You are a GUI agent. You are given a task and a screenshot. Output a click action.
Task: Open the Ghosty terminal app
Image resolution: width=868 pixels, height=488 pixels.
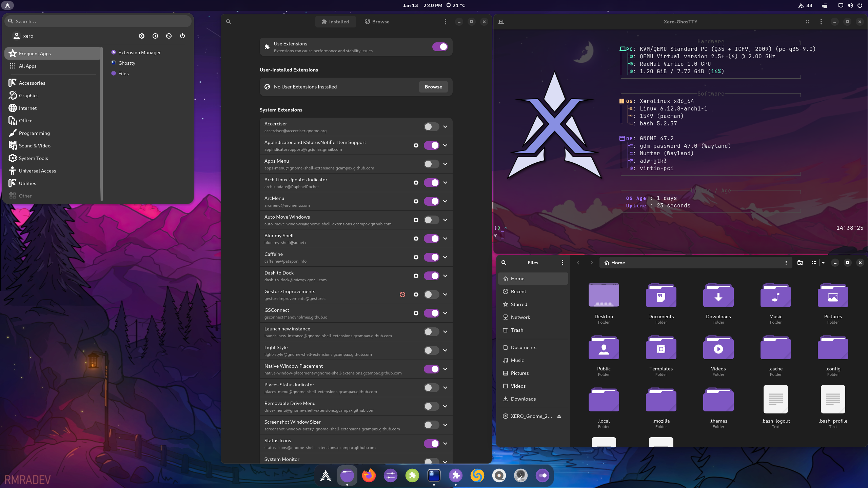coord(126,63)
